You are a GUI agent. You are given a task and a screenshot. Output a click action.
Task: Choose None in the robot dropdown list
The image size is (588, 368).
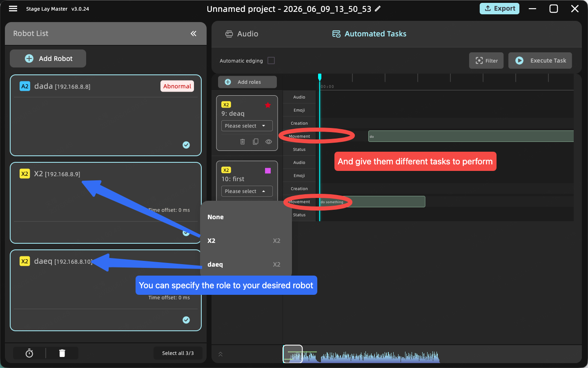(247, 217)
